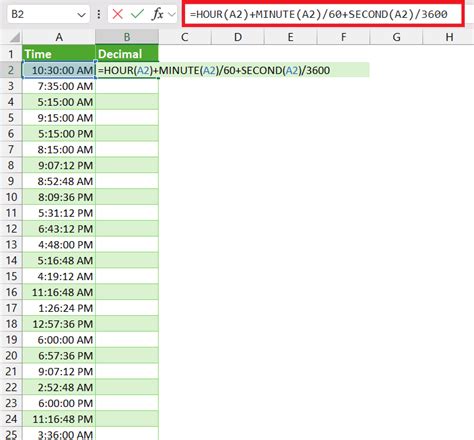Select the row 21 cell with 9:07:12 PM

pos(59,371)
